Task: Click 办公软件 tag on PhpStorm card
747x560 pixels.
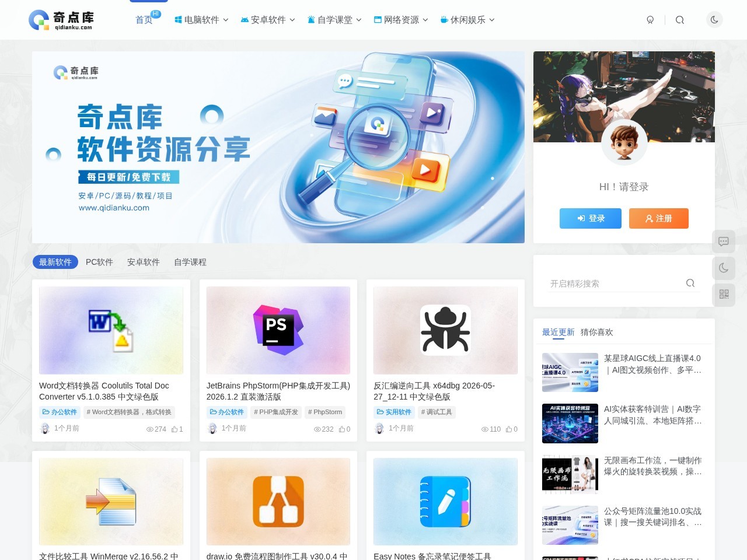Action: (x=227, y=412)
